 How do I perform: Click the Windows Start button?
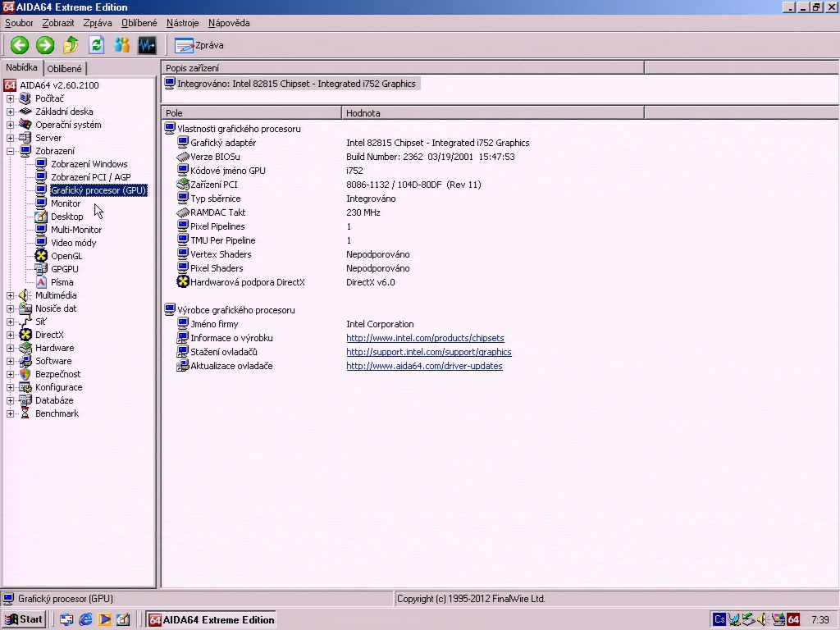(24, 620)
